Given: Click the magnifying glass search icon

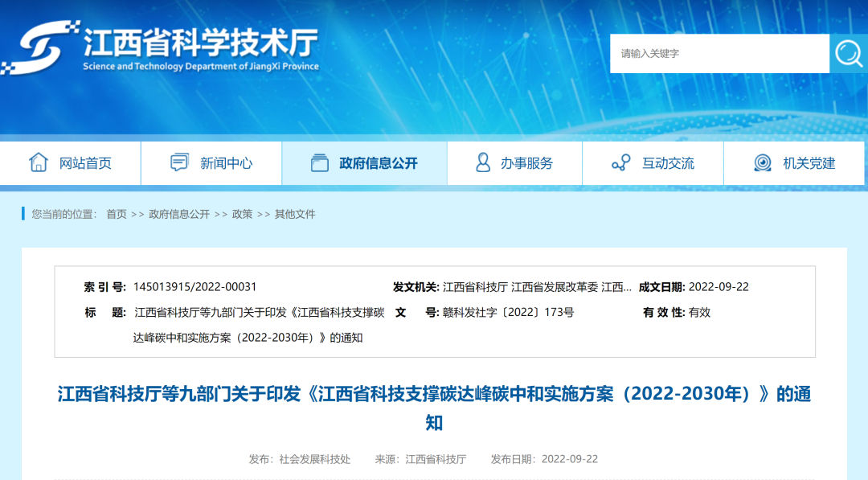Looking at the screenshot, I should coord(848,54).
